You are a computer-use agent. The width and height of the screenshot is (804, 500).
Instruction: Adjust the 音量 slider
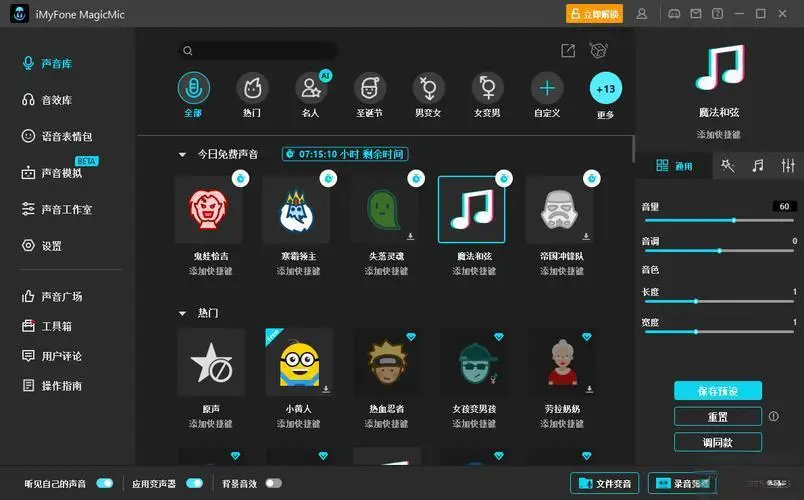pos(734,220)
